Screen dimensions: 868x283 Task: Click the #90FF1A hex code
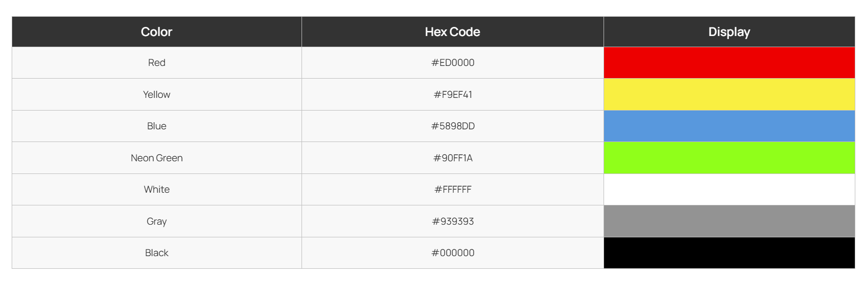453,158
